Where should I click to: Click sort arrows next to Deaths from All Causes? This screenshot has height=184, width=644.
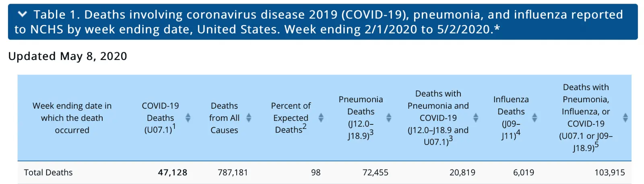pos(249,118)
